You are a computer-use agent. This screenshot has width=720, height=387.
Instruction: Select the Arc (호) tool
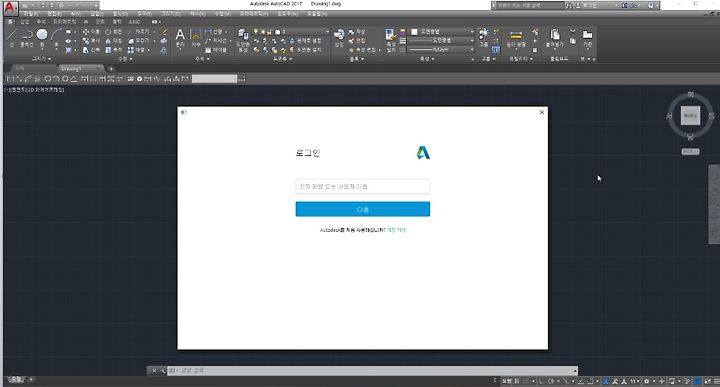point(56,38)
